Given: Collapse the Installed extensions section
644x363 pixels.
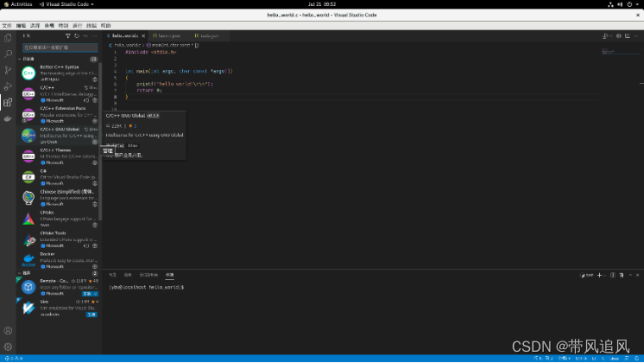Looking at the screenshot, I should 19,59.
